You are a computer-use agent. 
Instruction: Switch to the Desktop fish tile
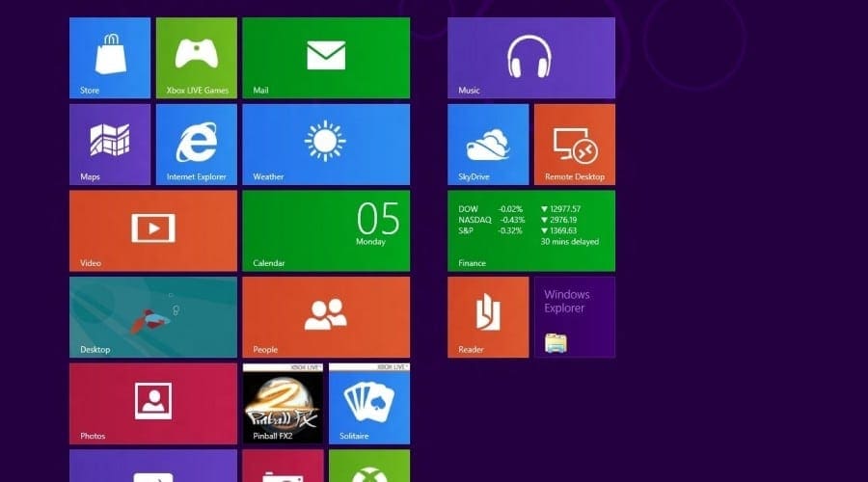[x=152, y=317]
